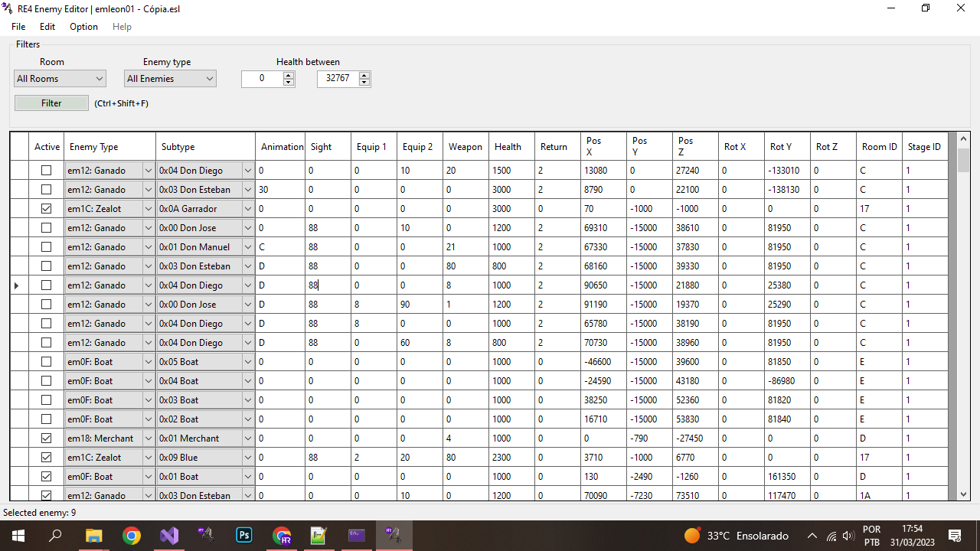Check Active for the Don Manuel row
Image resolution: width=980 pixels, height=551 pixels.
(47, 246)
